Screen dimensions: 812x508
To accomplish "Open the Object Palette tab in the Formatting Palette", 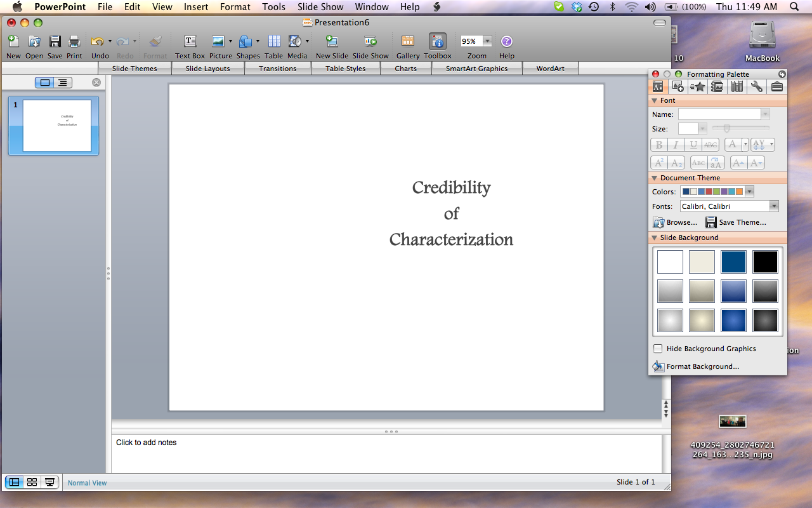I will click(678, 87).
